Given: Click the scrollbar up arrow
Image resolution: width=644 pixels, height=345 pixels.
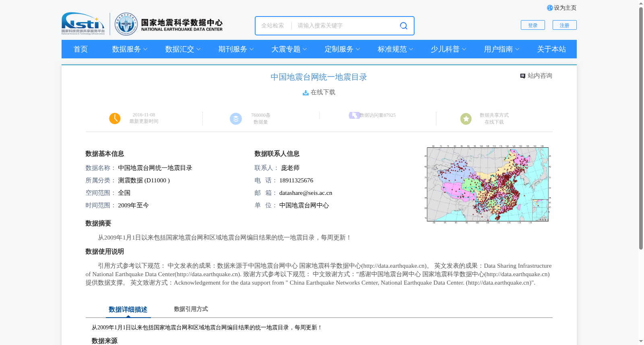Looking at the screenshot, I should click(x=641, y=3).
